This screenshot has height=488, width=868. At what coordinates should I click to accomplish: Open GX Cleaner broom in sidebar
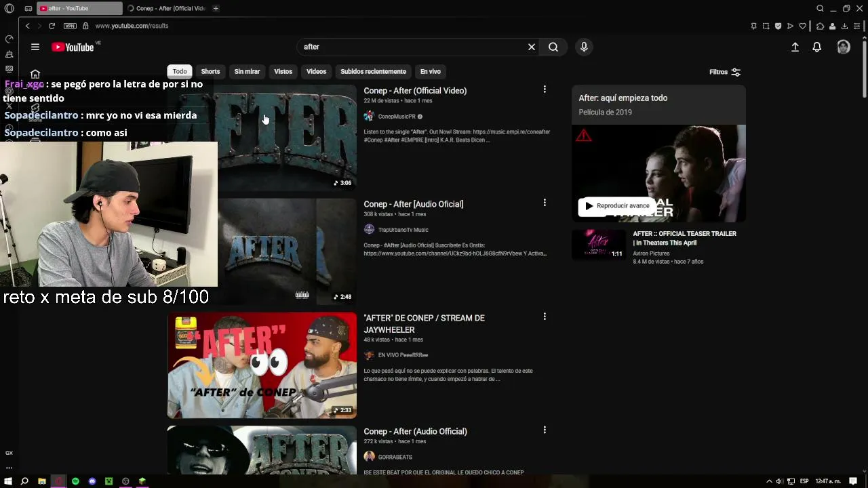(x=9, y=54)
